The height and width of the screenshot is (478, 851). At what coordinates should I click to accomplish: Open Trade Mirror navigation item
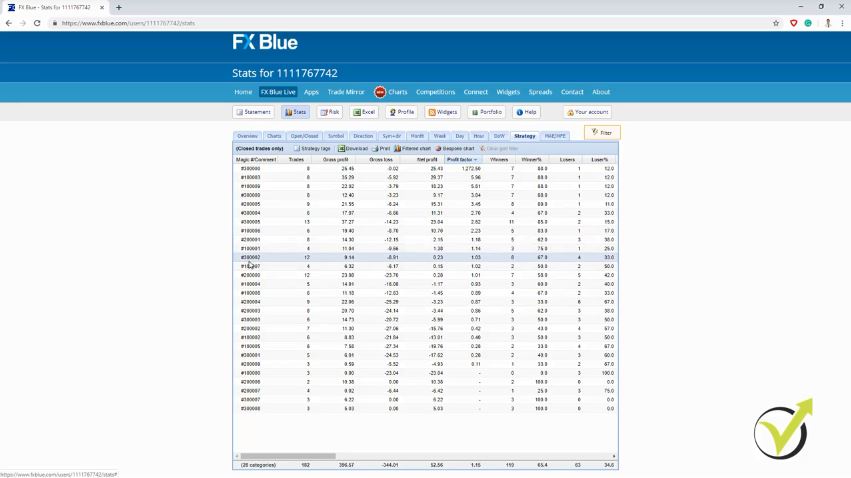click(346, 92)
